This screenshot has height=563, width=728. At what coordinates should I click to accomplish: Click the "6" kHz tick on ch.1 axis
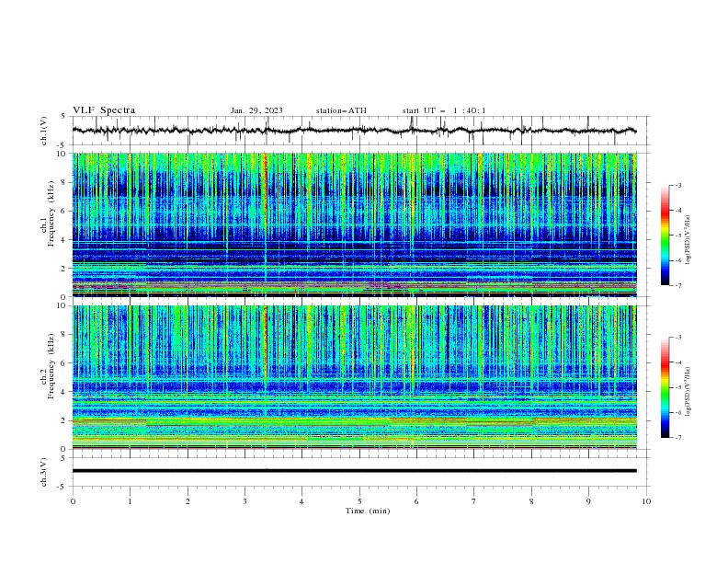tap(64, 211)
